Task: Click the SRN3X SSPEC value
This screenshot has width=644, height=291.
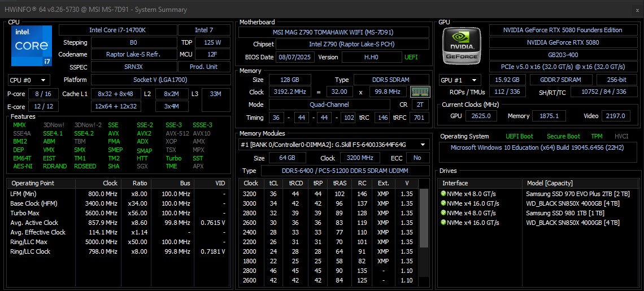Action: (133, 67)
